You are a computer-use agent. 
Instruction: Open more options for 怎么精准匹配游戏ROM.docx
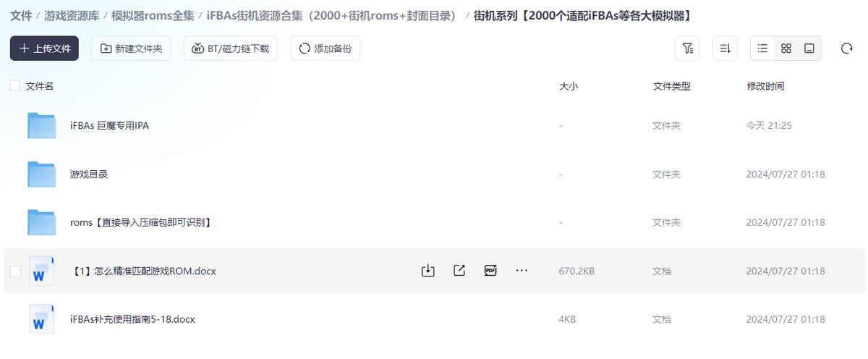pos(522,271)
